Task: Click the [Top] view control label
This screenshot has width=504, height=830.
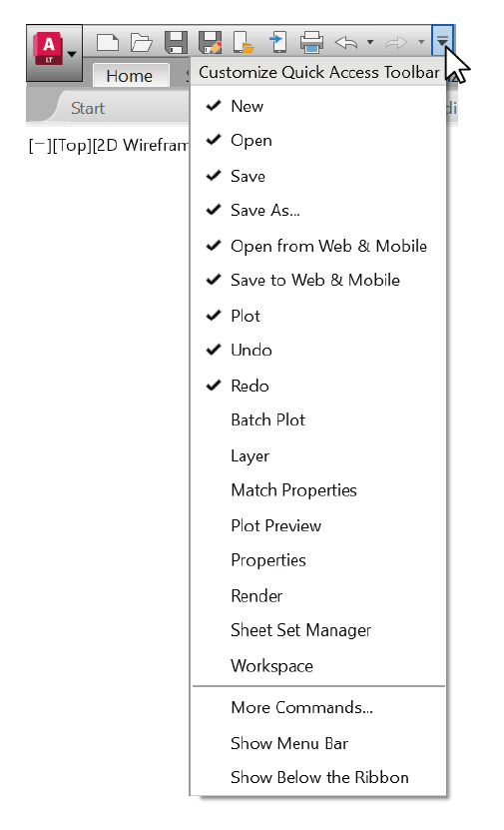Action: (x=72, y=145)
